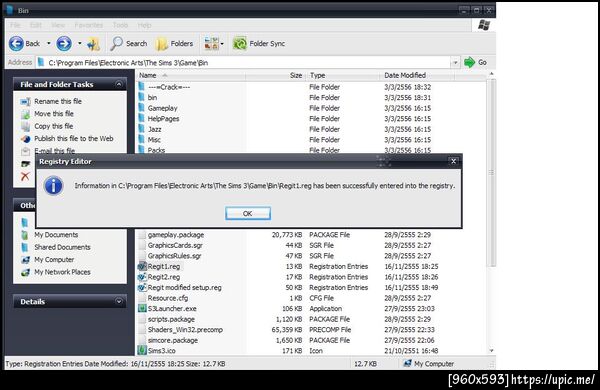600x390 pixels.
Task: Click Copy this file link
Action: click(54, 126)
